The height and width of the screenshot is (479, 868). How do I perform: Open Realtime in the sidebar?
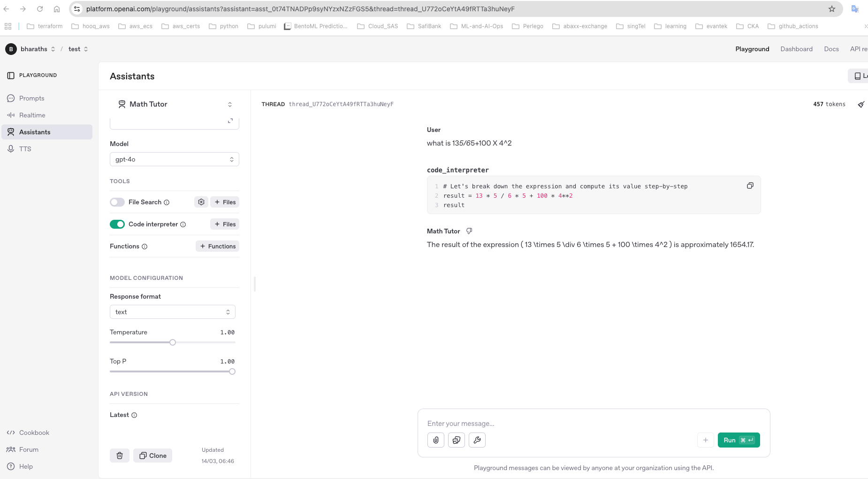(x=47, y=115)
